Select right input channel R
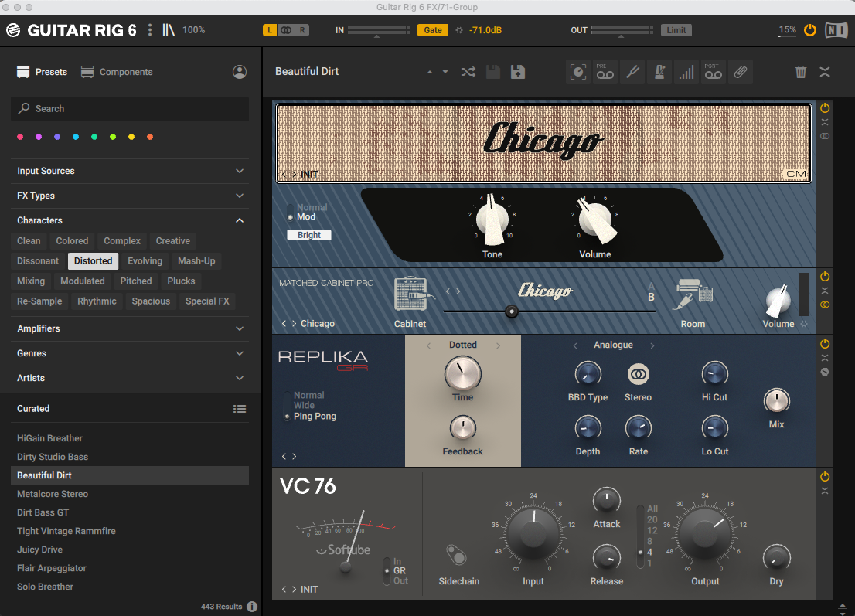Image resolution: width=855 pixels, height=616 pixels. (x=302, y=30)
